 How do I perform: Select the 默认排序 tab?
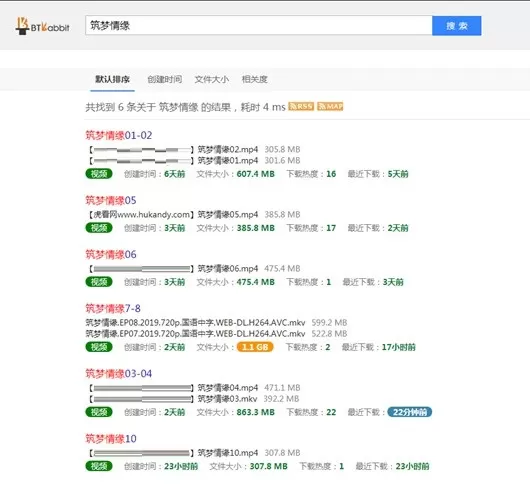pos(112,79)
